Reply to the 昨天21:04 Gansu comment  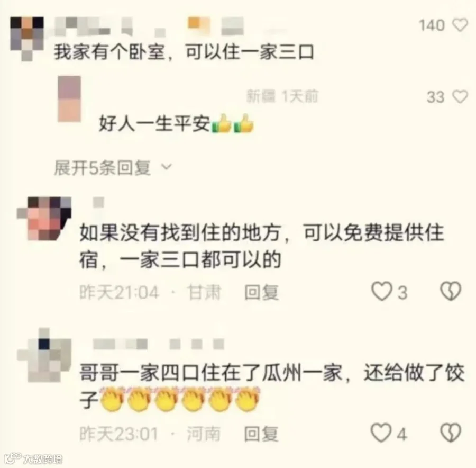262,292
